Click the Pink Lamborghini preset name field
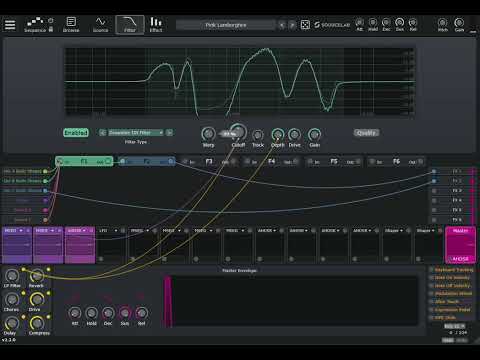Image resolution: width=480 pixels, height=360 pixels. coord(226,25)
